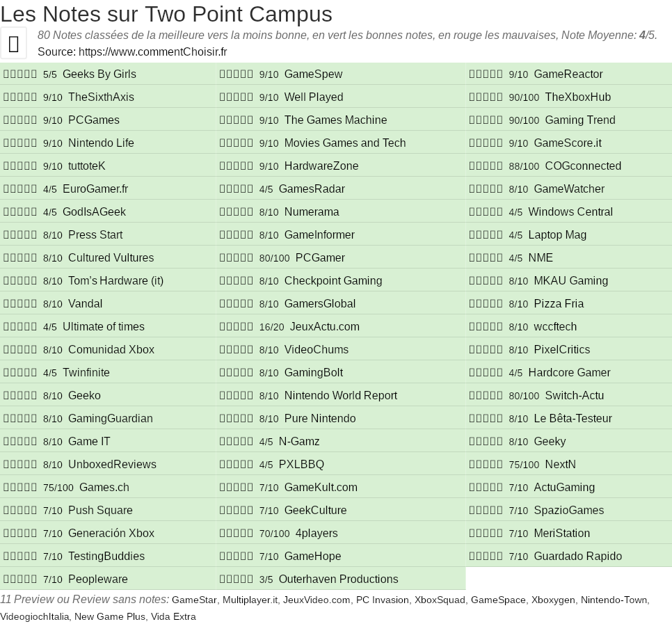This screenshot has width=672, height=624.
Task: Click the stars next to Guardado Rapido
Action: 486,557
